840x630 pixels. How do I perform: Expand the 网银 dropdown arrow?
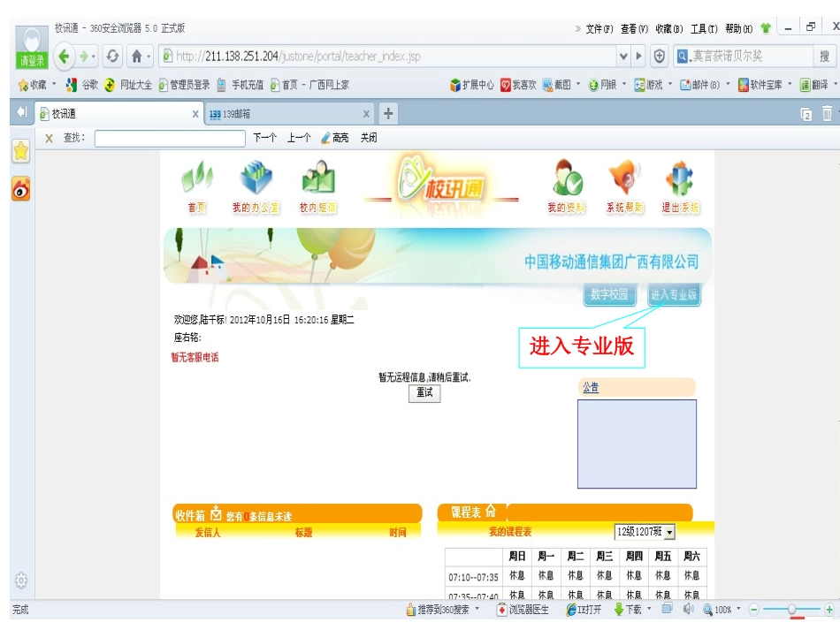pyautogui.click(x=624, y=84)
